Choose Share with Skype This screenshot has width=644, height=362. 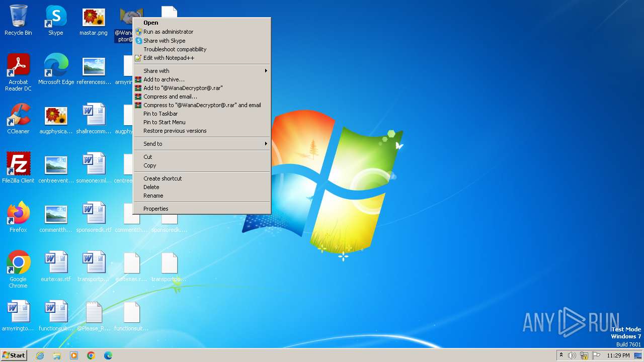click(x=202, y=41)
